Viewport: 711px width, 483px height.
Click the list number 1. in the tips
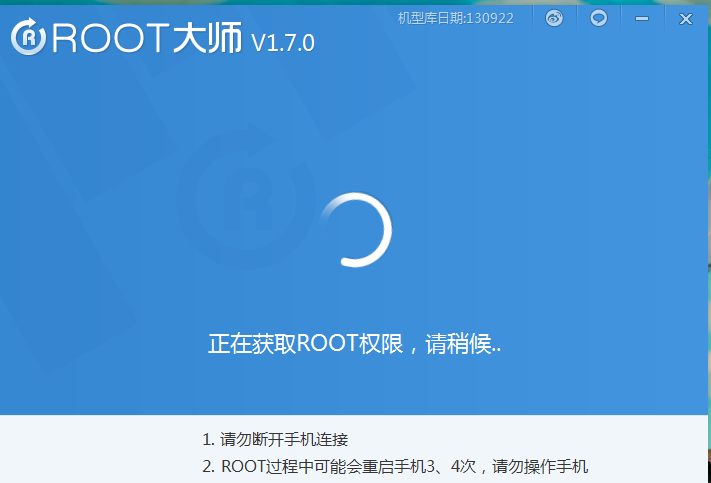point(208,439)
